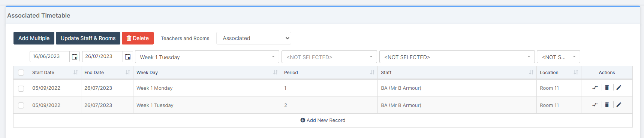
Task: Click the trash icon for Week 1 Monday row
Action: (607, 88)
